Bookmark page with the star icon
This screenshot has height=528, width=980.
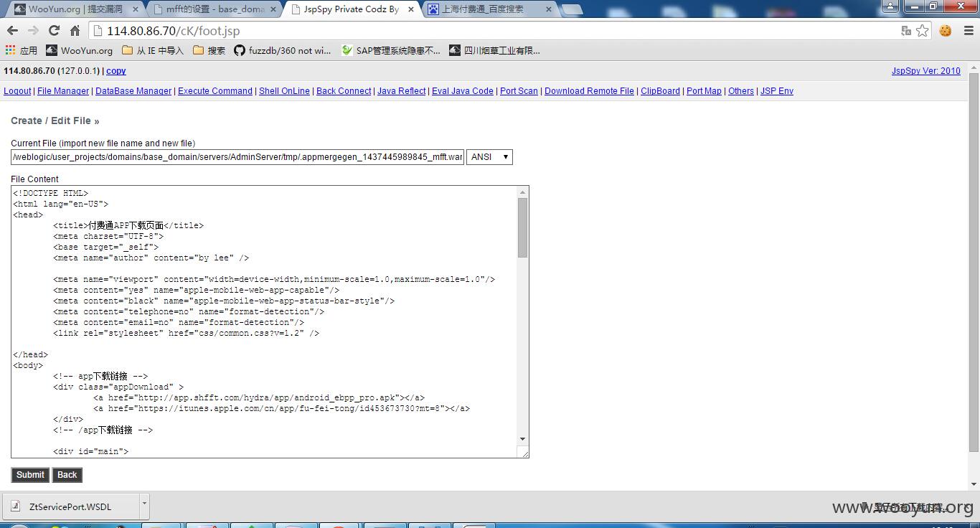(x=923, y=31)
